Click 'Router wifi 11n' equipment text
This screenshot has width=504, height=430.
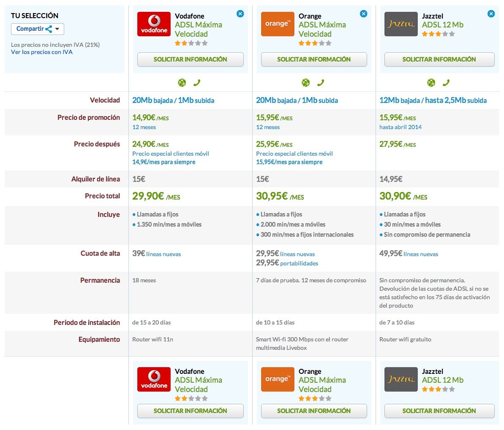point(153,339)
